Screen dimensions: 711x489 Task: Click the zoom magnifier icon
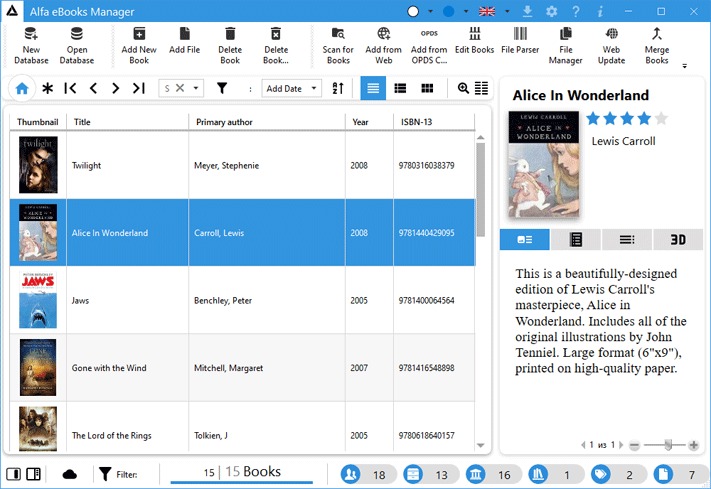coord(463,88)
